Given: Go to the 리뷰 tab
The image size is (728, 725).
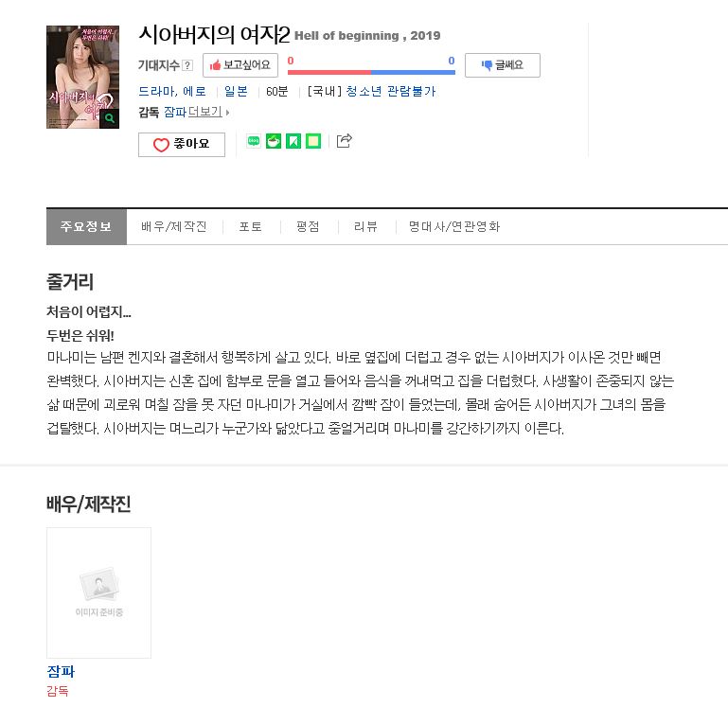Looking at the screenshot, I should (x=365, y=227).
